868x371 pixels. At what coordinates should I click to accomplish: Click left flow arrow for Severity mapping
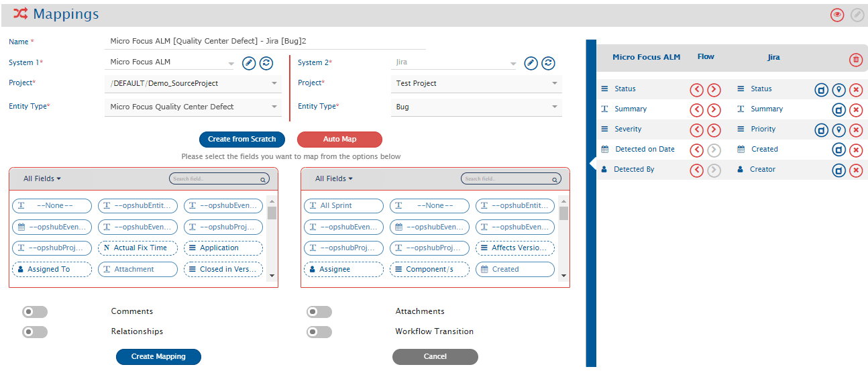697,130
